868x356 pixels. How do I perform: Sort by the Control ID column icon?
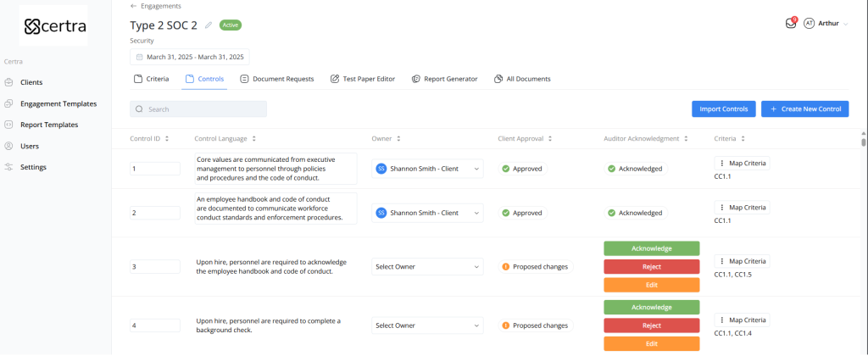[167, 138]
